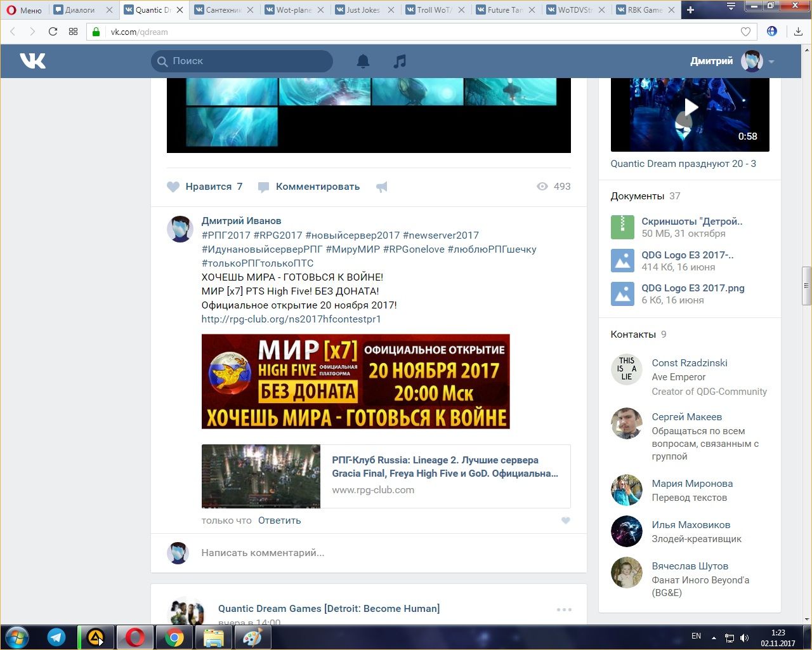Screen dimensions: 812x650
Task: Click the Написать комментарий input field
Action: click(x=381, y=553)
